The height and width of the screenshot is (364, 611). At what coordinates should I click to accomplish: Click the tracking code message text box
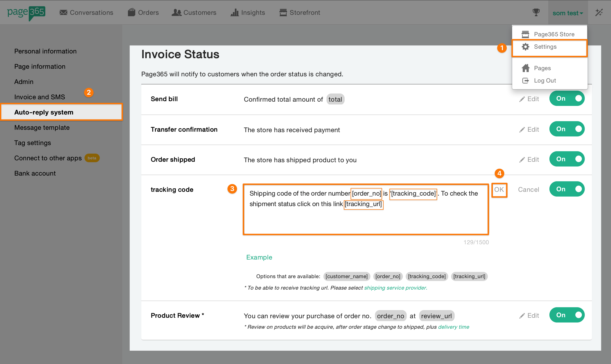tap(366, 218)
